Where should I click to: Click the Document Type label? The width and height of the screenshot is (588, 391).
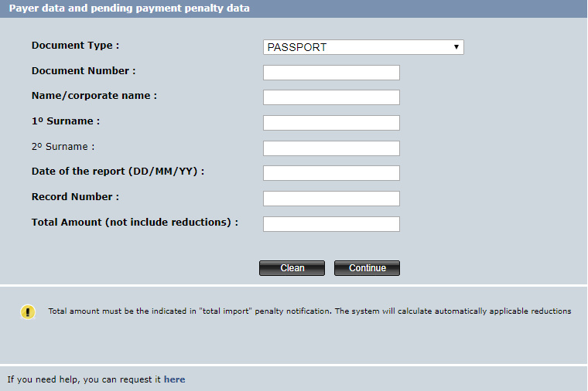[x=75, y=46]
